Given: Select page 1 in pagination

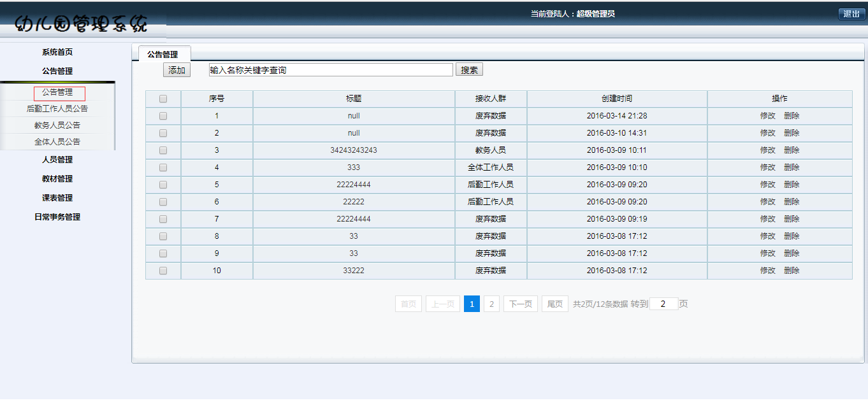Looking at the screenshot, I should point(472,304).
